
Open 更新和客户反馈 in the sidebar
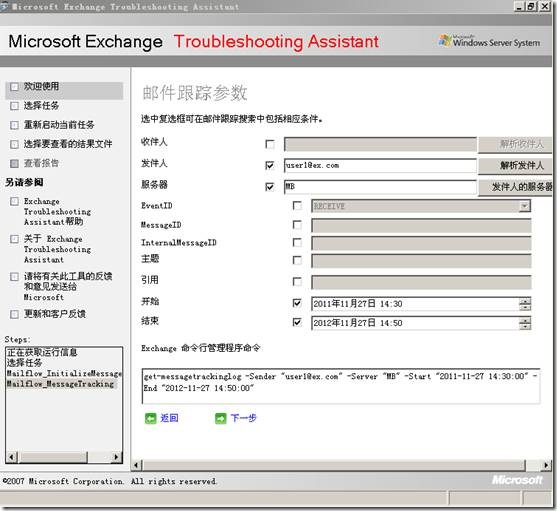click(55, 314)
